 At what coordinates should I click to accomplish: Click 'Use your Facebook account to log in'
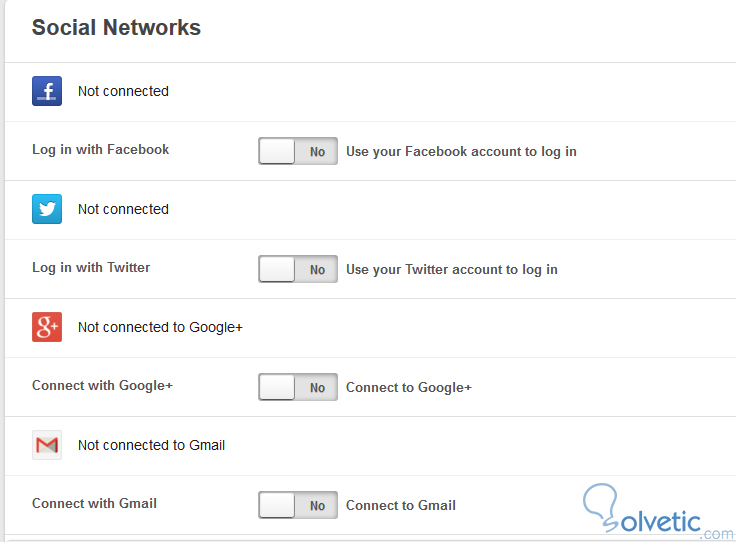coord(461,152)
